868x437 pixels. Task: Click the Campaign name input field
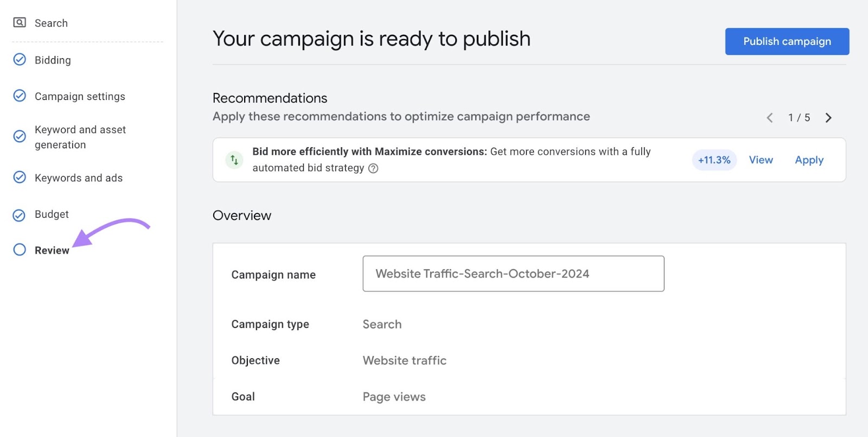513,274
